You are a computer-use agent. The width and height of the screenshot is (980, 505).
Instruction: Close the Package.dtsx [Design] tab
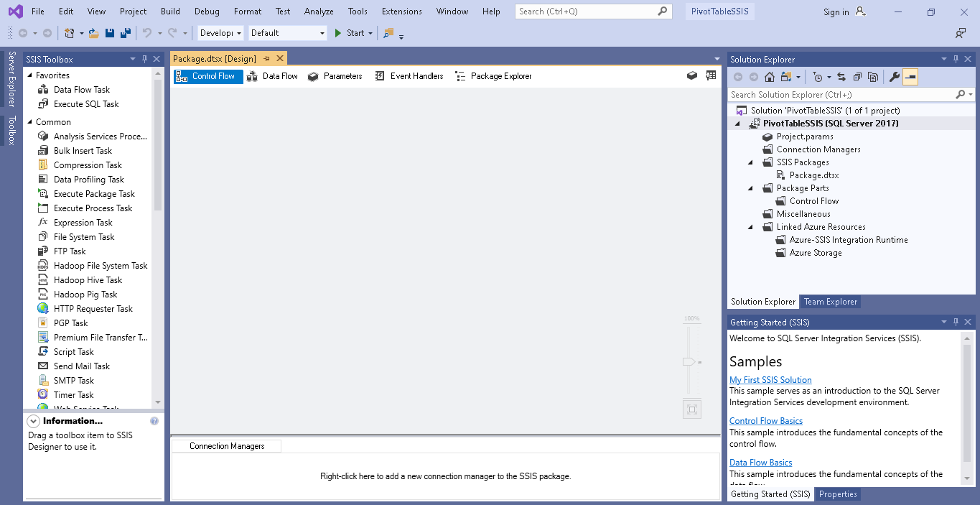coord(280,59)
